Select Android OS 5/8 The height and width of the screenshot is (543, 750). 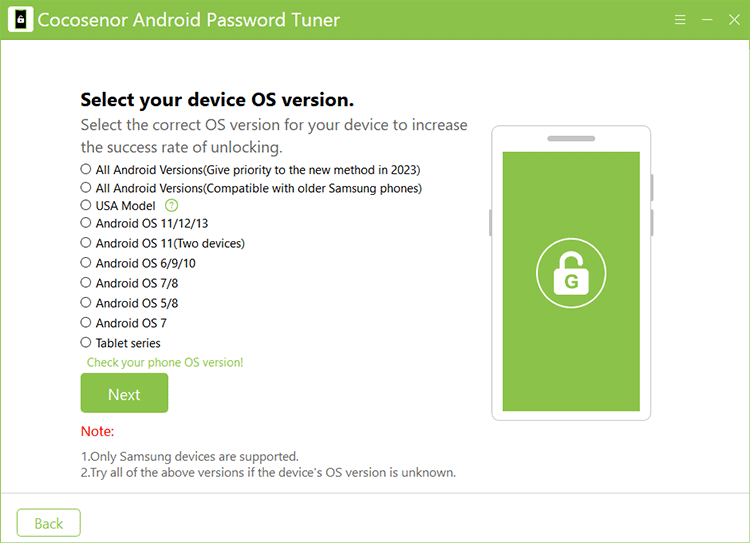click(x=86, y=303)
